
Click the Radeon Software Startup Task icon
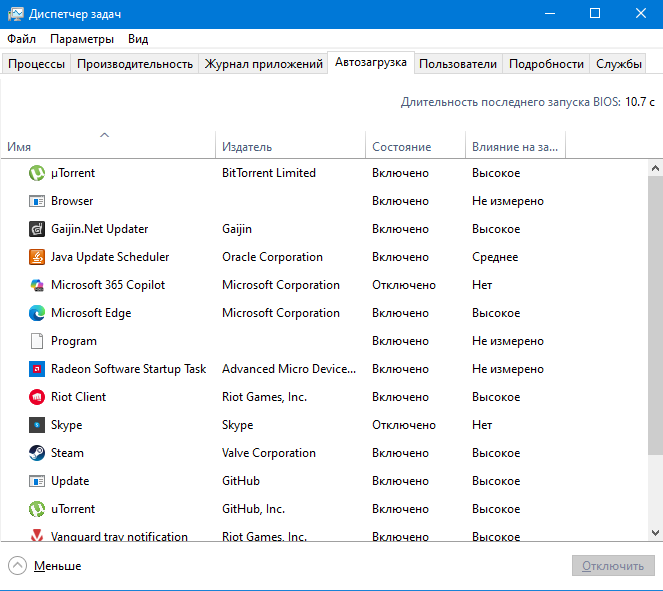click(37, 369)
